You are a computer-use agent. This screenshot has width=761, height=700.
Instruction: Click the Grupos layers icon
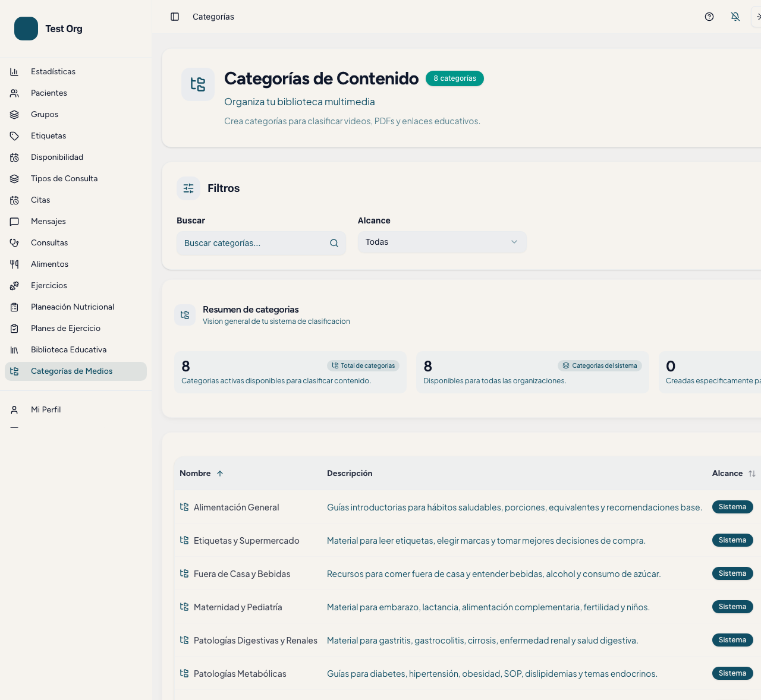(x=14, y=114)
